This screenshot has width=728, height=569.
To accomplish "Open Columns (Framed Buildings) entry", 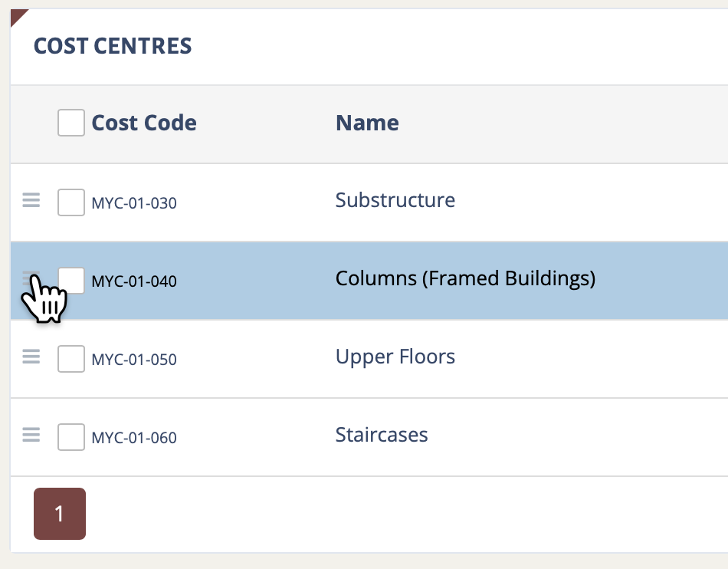I will click(x=465, y=278).
